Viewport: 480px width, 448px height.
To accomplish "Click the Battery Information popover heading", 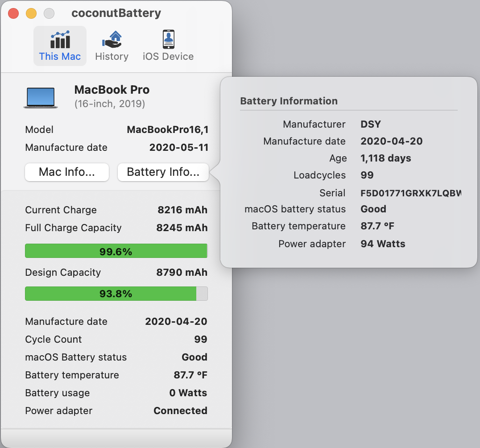I will click(289, 101).
